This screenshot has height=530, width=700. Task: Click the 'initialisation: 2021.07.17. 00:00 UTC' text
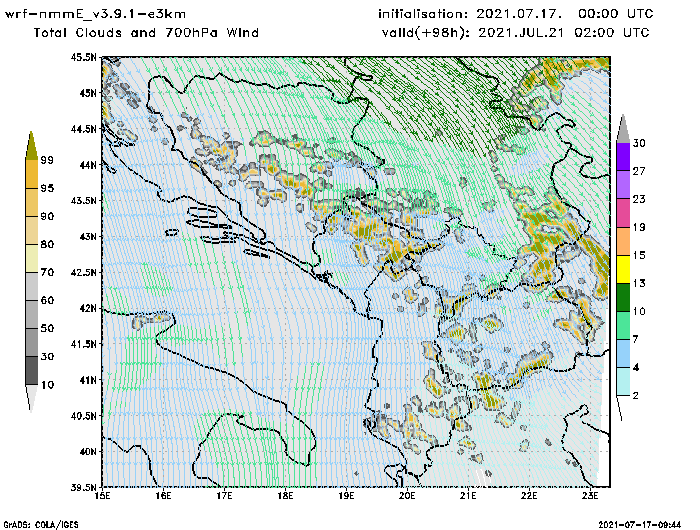pos(516,14)
